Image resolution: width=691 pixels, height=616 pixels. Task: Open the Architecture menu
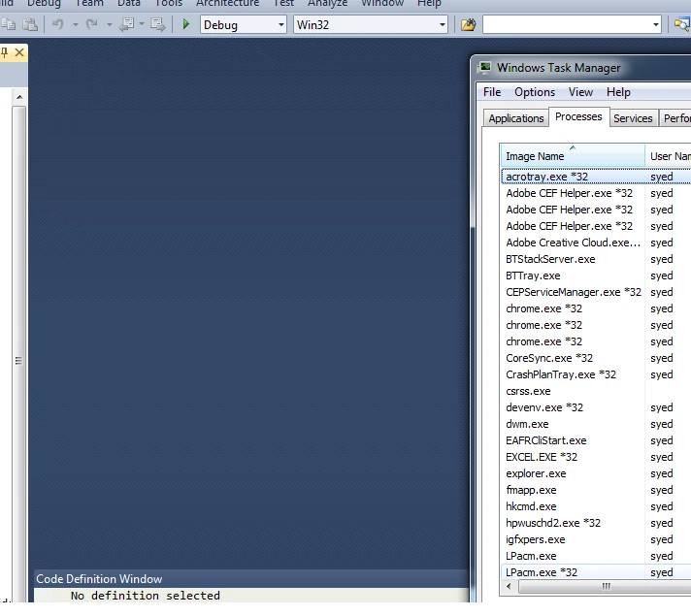coord(227,4)
